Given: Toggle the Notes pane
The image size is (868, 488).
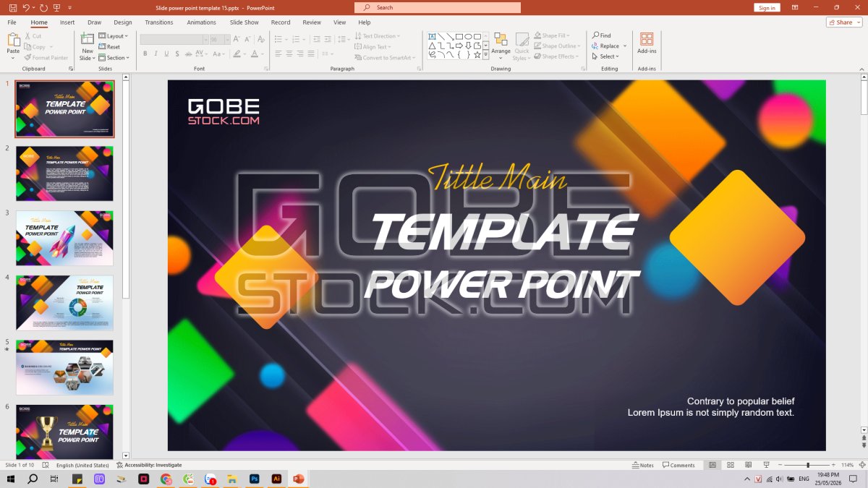Looking at the screenshot, I should (x=642, y=465).
